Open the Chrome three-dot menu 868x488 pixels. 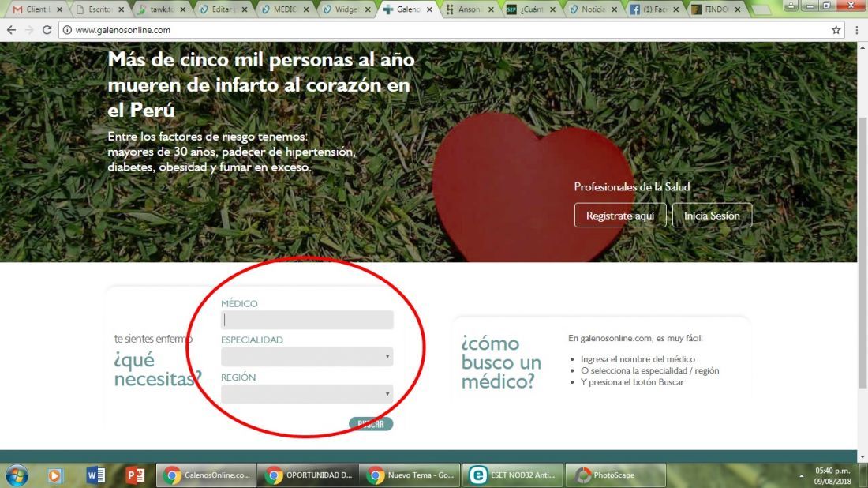856,30
